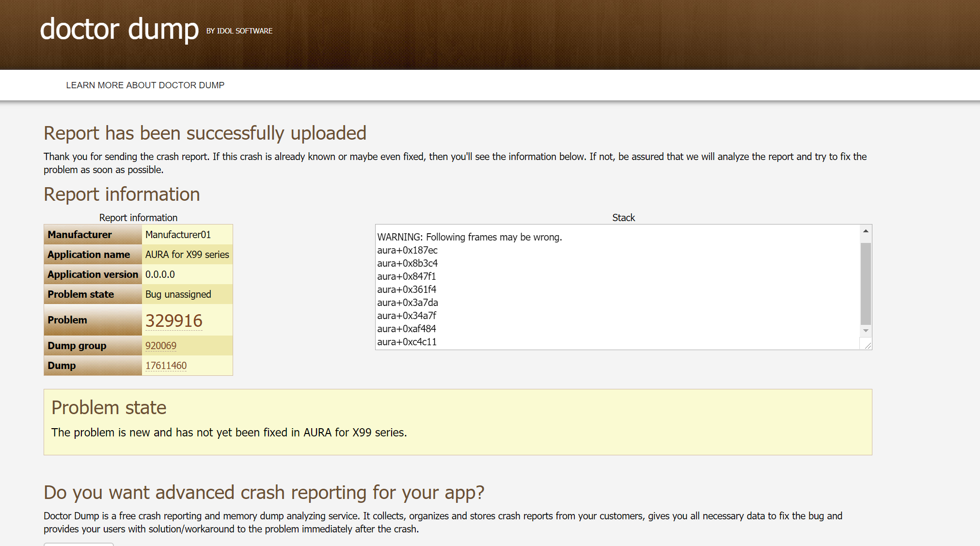The width and height of the screenshot is (980, 546).
Task: Open Learn More About Doctor Dump menu
Action: [145, 85]
